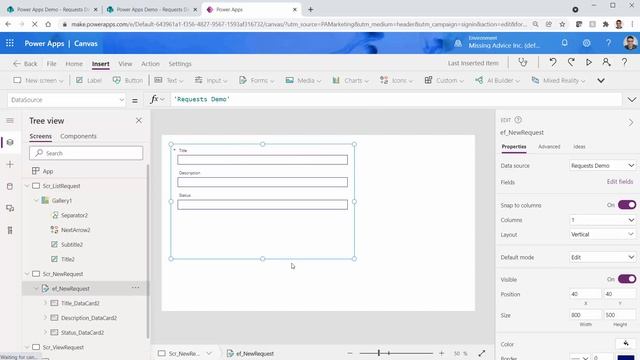The width and height of the screenshot is (640, 360).
Task: Stop loading the browser page
Action: tap(35, 24)
